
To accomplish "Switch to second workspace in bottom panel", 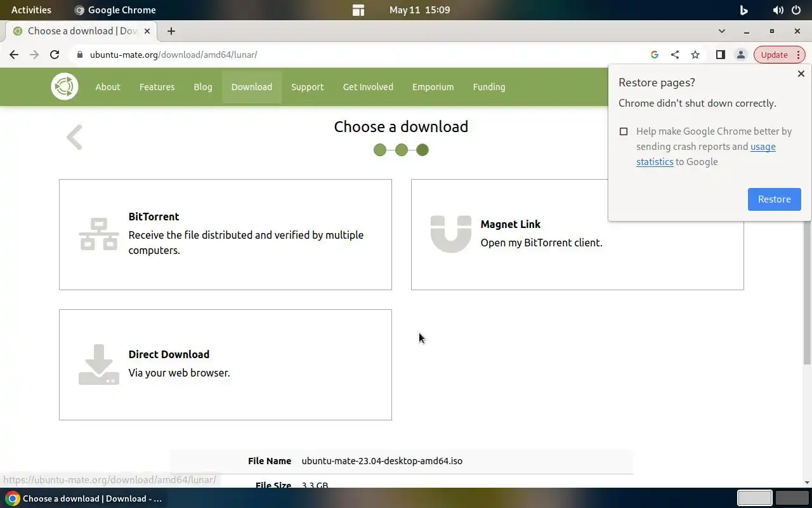I will tap(792, 498).
